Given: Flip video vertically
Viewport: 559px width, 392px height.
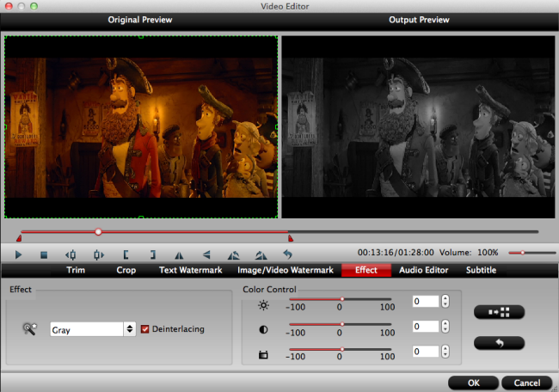Looking at the screenshot, I should tap(206, 254).
